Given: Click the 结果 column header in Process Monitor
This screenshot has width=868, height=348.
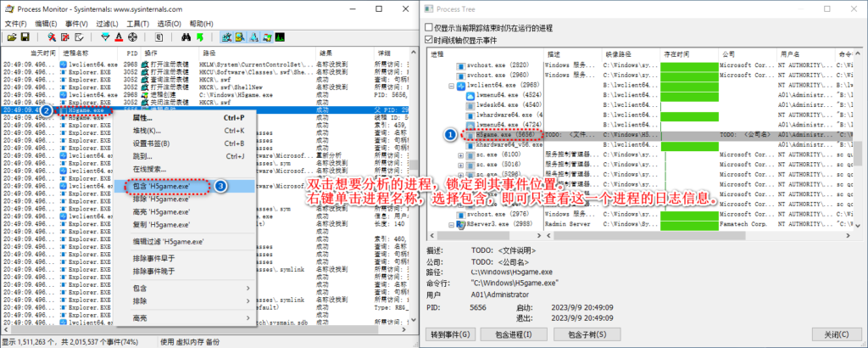Looking at the screenshot, I should tap(343, 53).
